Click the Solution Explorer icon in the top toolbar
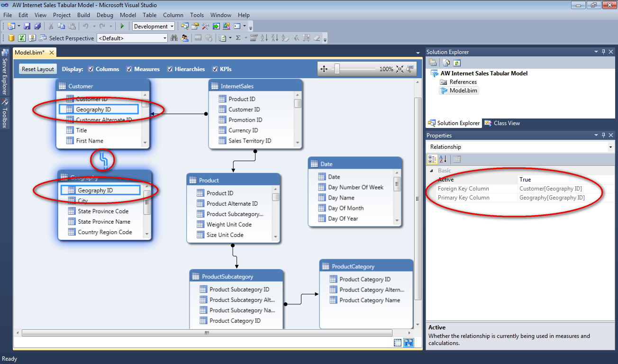This screenshot has height=364, width=618. 184,27
